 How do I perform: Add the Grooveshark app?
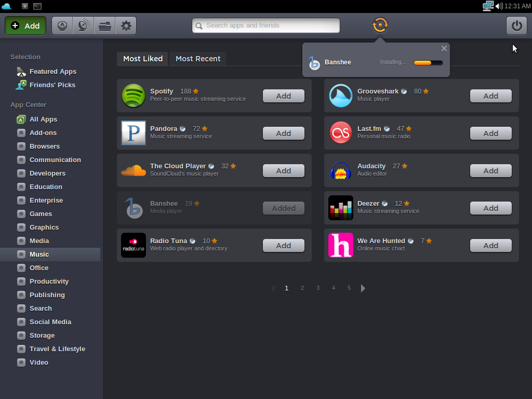[x=490, y=96]
